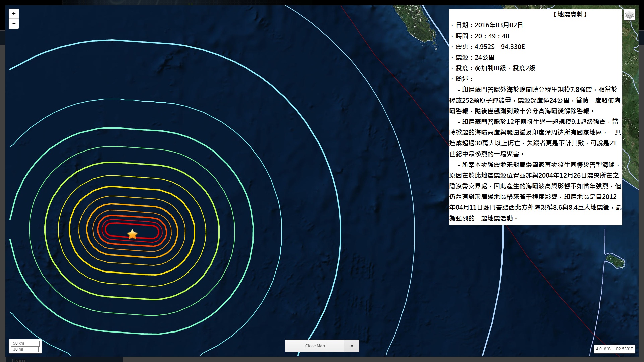Click the small island off the coast

[x=615, y=261]
